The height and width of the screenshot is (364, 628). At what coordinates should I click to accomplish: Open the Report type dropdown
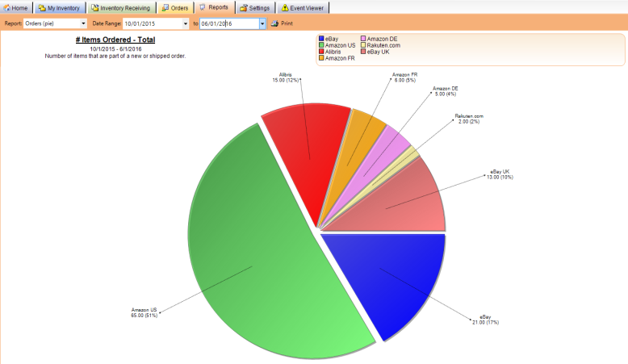coord(83,23)
